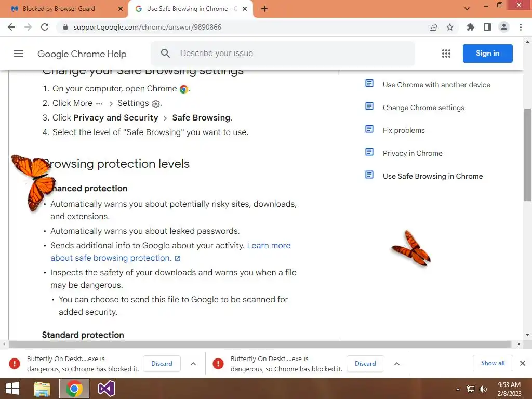The width and height of the screenshot is (532, 399).
Task: Click the search magnifier icon
Action: point(165,54)
